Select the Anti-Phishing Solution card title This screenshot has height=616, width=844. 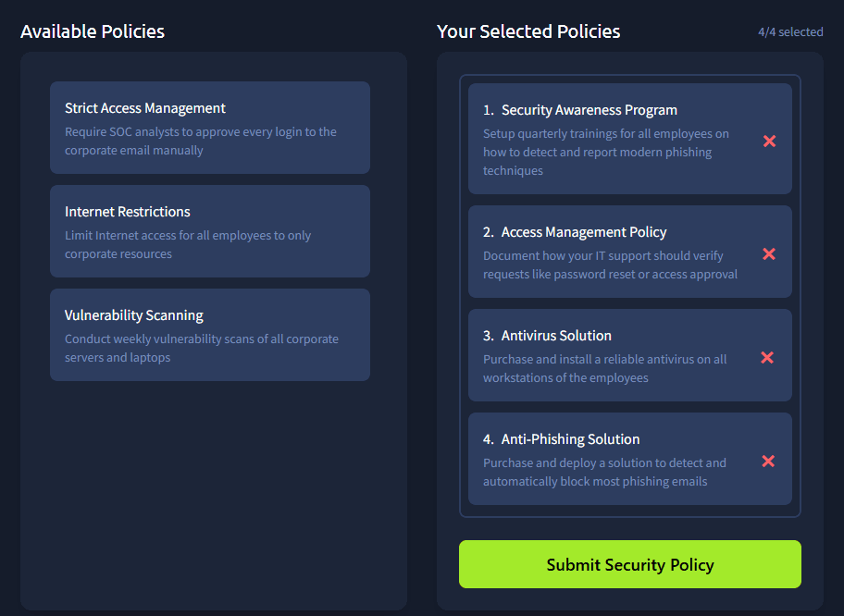(570, 439)
